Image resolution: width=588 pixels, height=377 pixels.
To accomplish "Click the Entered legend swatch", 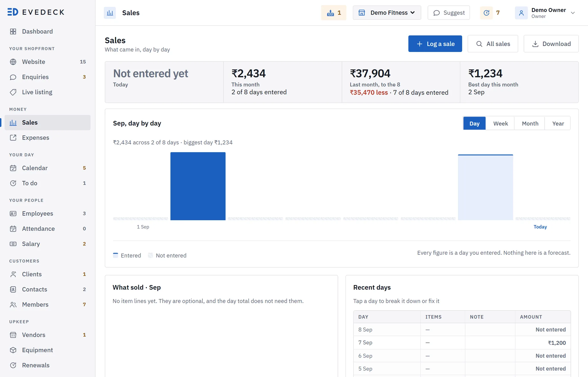I will (x=116, y=255).
